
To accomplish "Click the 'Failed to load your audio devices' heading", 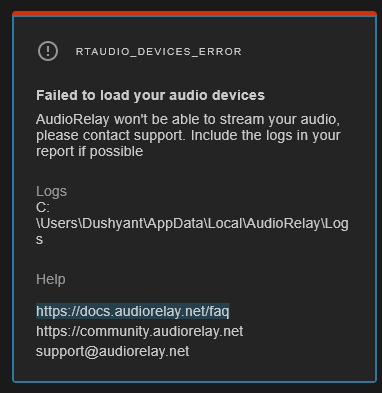I will coord(150,95).
